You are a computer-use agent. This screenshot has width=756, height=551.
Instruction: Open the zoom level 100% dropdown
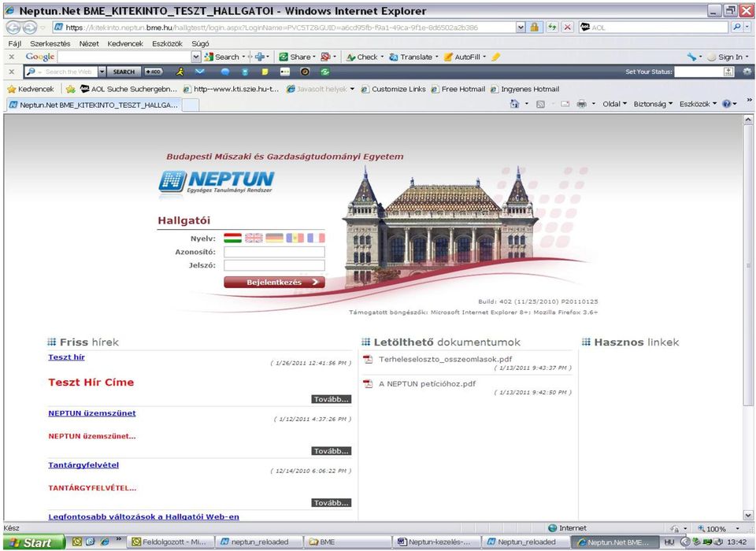coord(737,529)
